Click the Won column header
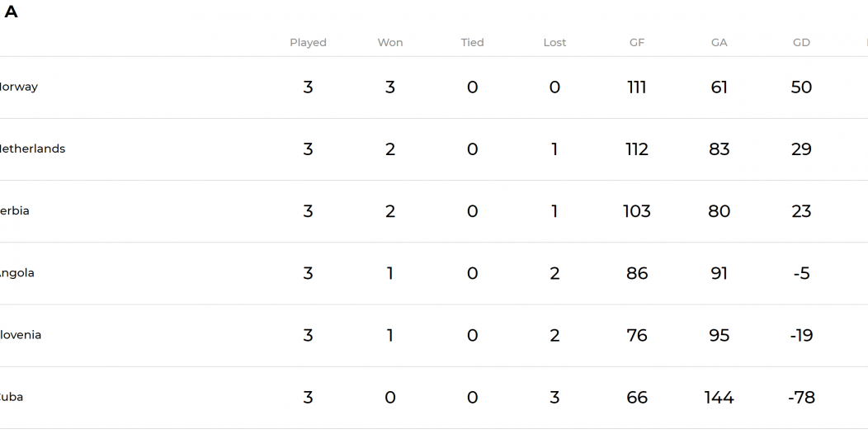The image size is (868, 434). [389, 43]
